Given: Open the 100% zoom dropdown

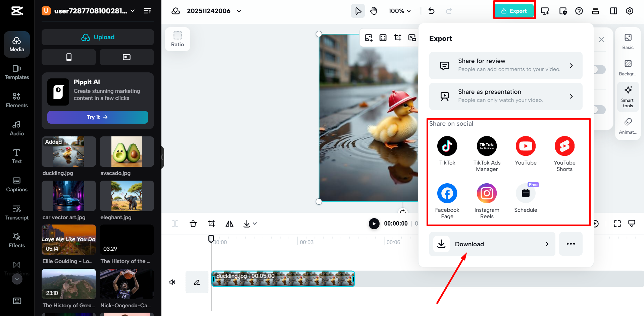Looking at the screenshot, I should (400, 11).
